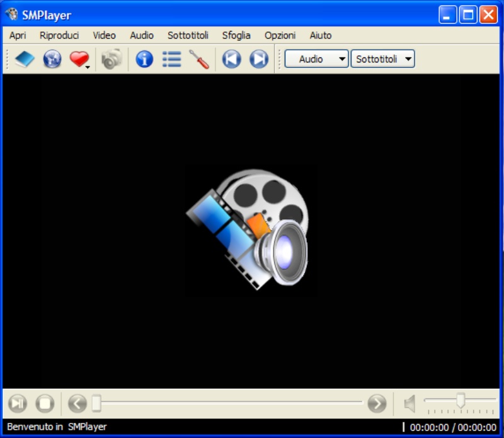This screenshot has height=438, width=504.
Task: Show file information with the blue info icon
Action: tap(144, 59)
